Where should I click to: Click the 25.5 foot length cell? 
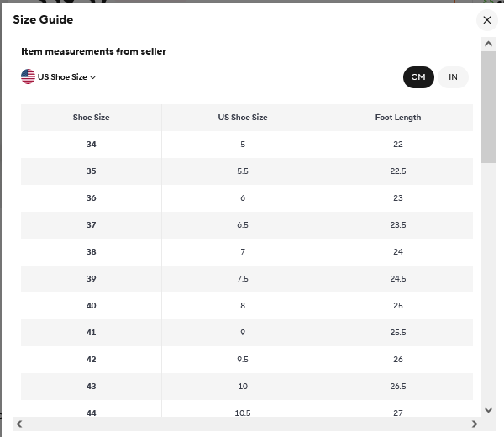click(398, 333)
